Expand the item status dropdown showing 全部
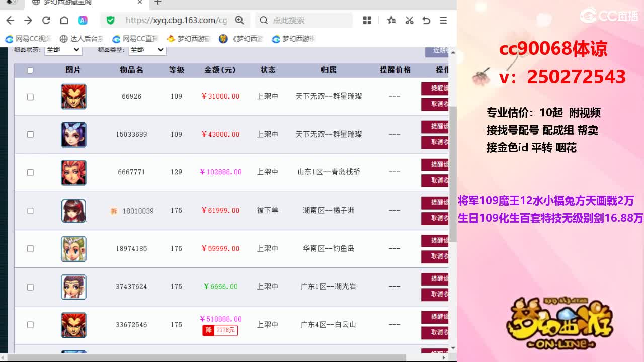This screenshot has width=644, height=362. click(63, 50)
